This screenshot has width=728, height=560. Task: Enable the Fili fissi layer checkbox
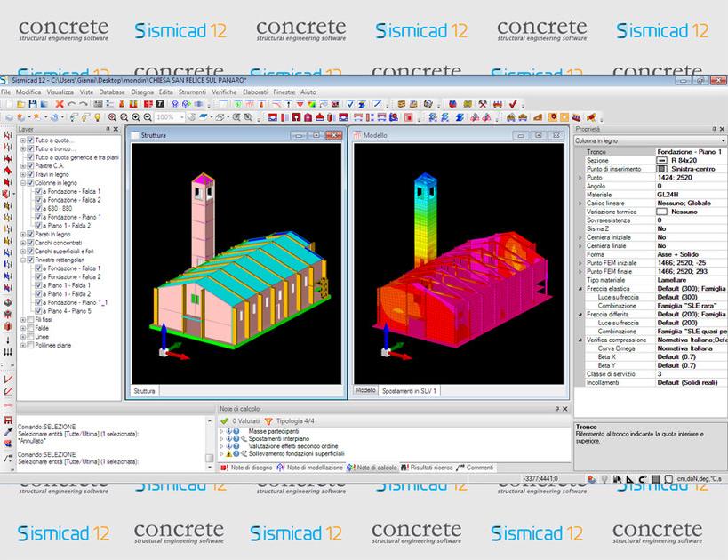point(28,319)
